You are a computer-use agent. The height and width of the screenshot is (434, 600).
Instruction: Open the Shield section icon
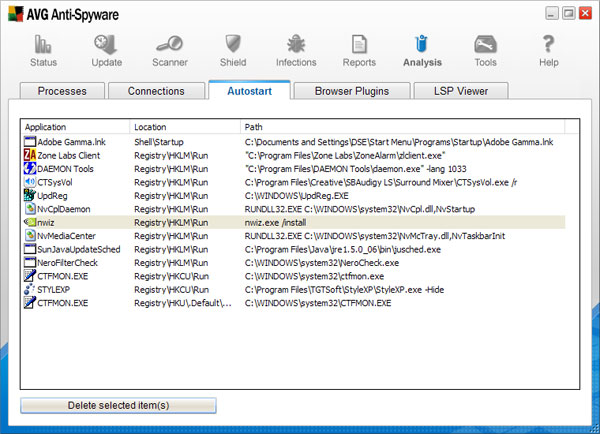tap(233, 43)
